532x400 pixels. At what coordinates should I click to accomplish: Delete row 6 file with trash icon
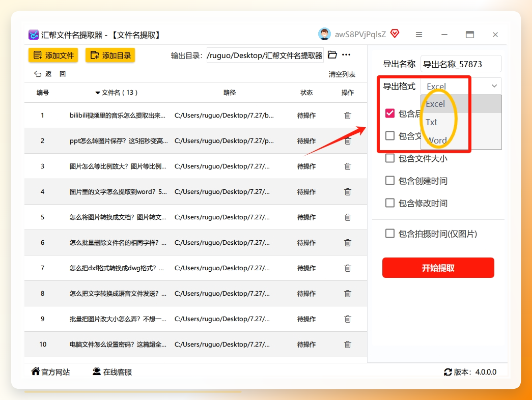[347, 243]
